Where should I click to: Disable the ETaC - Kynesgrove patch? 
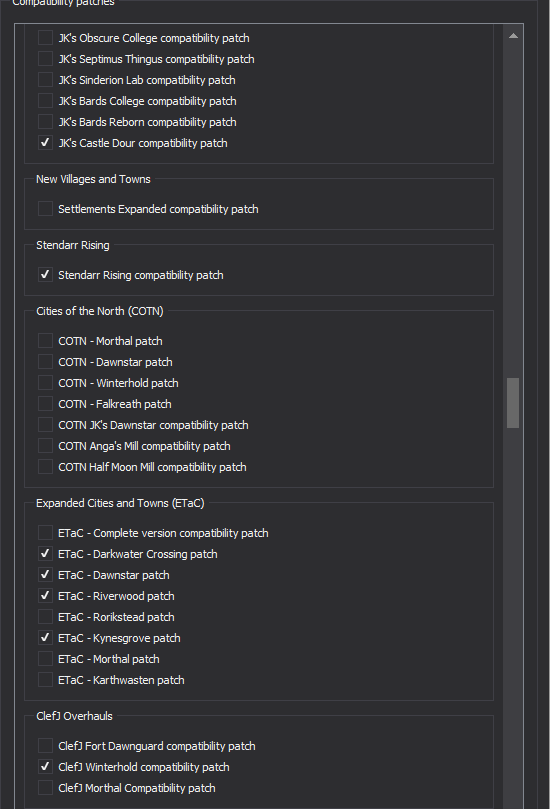pos(45,638)
